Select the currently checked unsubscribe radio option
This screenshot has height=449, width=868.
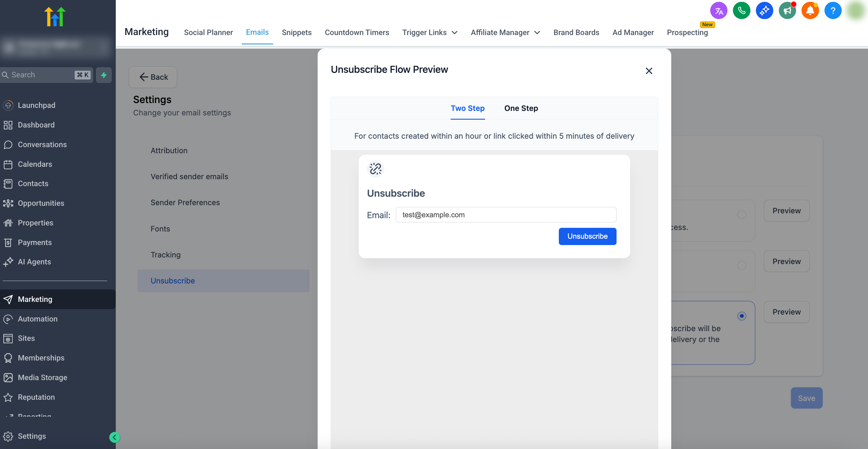click(741, 316)
